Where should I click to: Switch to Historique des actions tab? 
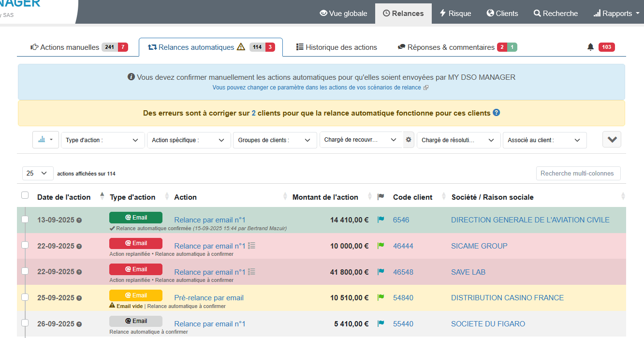click(337, 47)
